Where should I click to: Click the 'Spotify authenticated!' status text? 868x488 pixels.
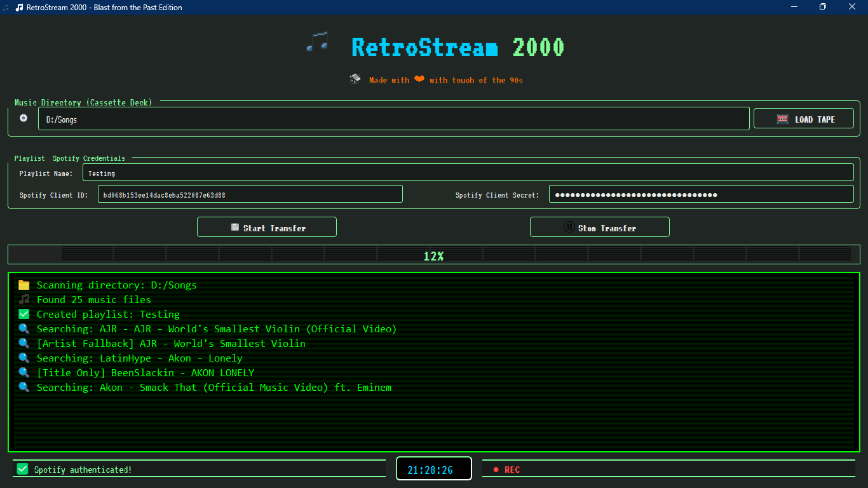tap(83, 470)
